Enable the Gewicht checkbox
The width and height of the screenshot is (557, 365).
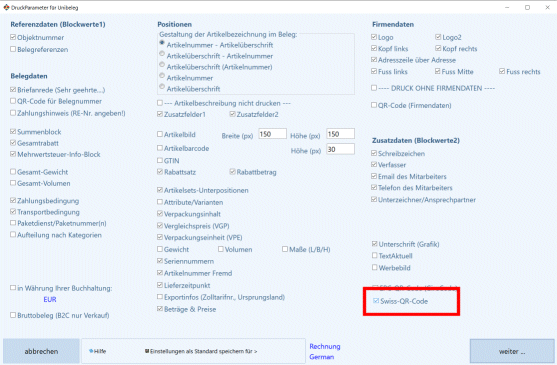point(160,249)
